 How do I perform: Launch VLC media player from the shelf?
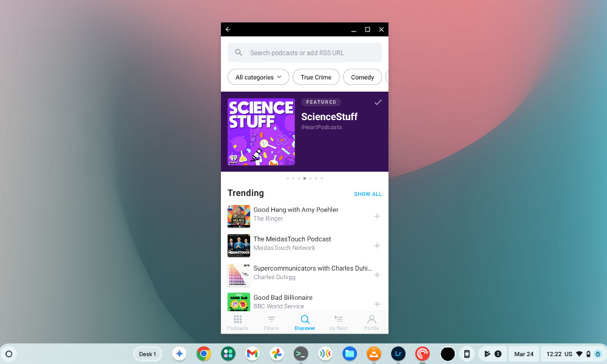373,354
